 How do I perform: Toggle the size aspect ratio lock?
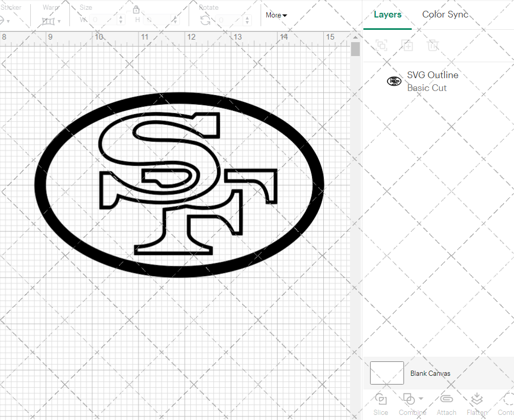[x=136, y=10]
